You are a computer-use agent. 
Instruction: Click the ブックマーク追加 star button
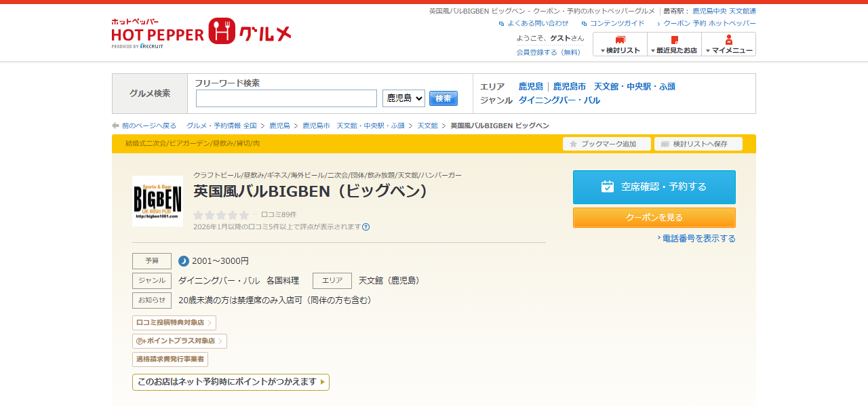click(607, 144)
